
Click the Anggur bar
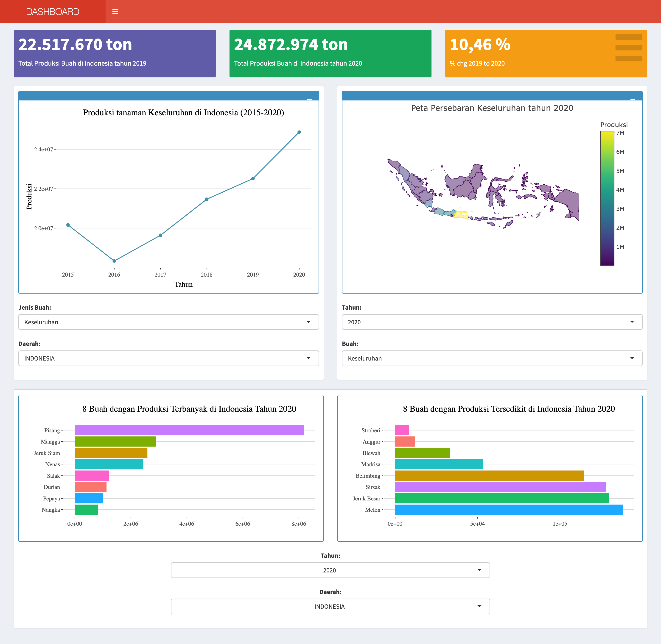tap(405, 441)
